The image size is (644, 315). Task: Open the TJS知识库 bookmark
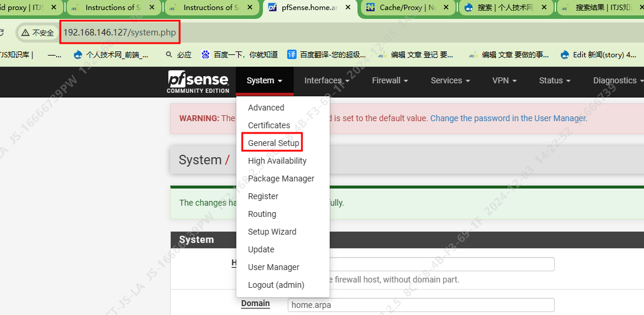(17, 54)
